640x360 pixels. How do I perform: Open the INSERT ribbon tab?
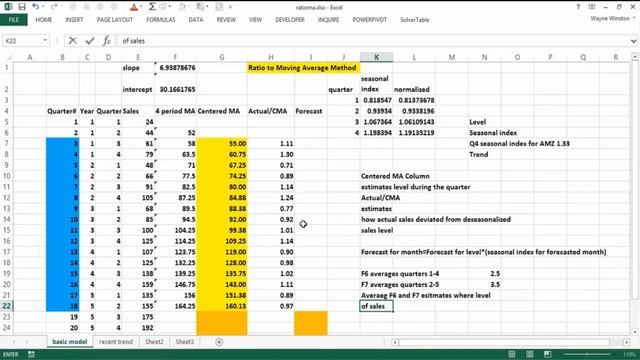(x=74, y=20)
